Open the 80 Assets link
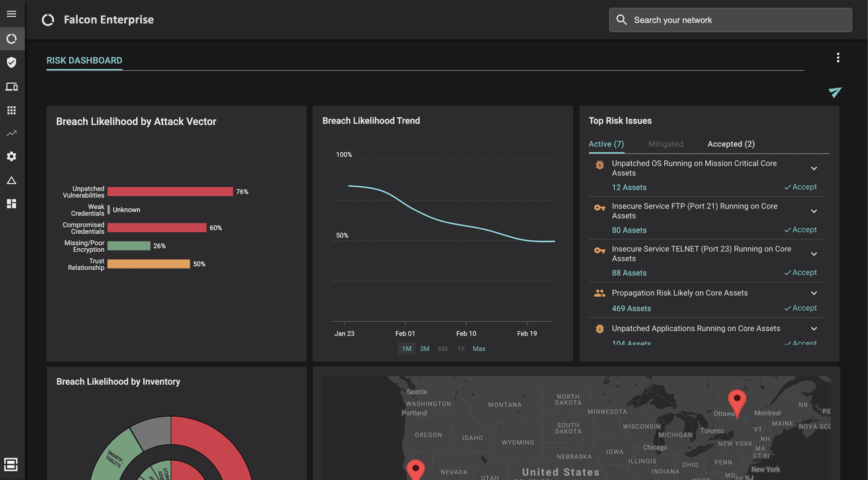The height and width of the screenshot is (480, 868). coord(629,230)
